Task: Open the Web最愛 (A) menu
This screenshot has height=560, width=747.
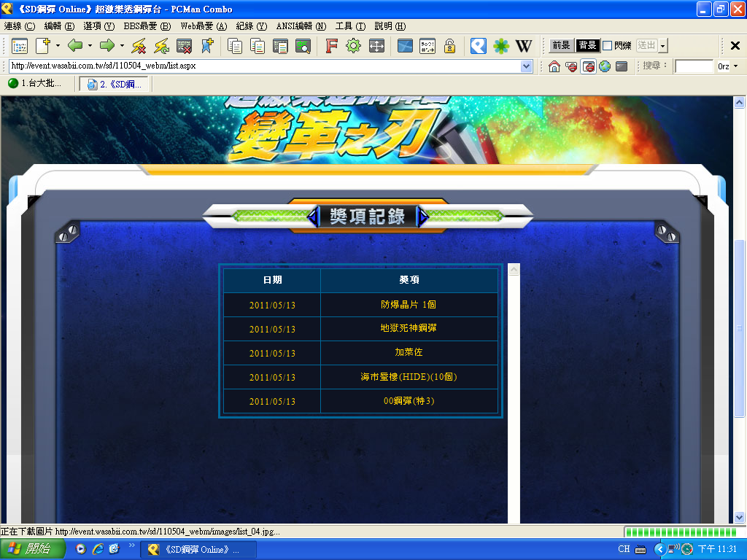Action: (204, 26)
